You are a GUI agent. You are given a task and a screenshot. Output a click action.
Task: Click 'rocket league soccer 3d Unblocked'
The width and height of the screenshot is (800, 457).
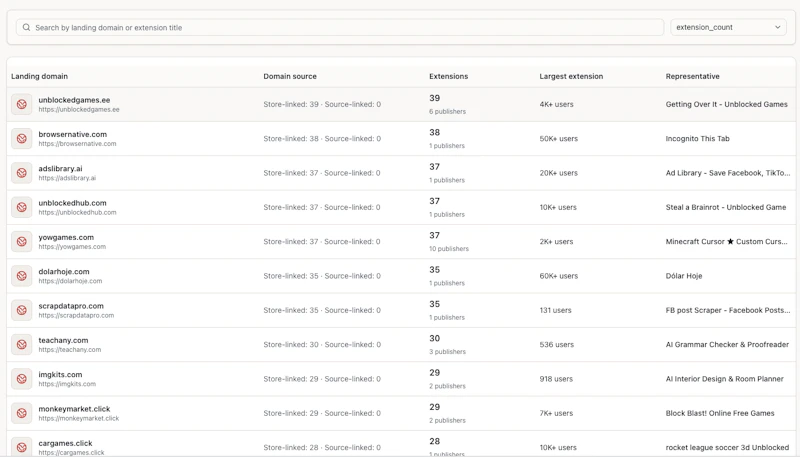pos(727,447)
